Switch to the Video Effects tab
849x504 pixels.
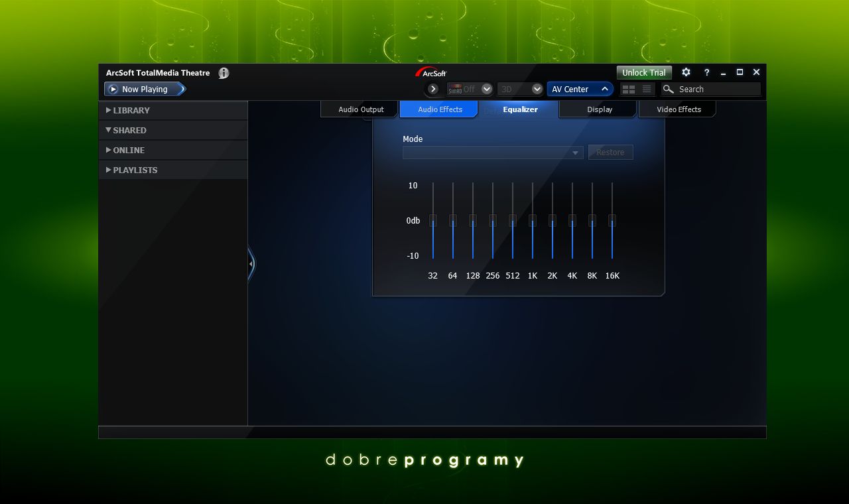(679, 109)
